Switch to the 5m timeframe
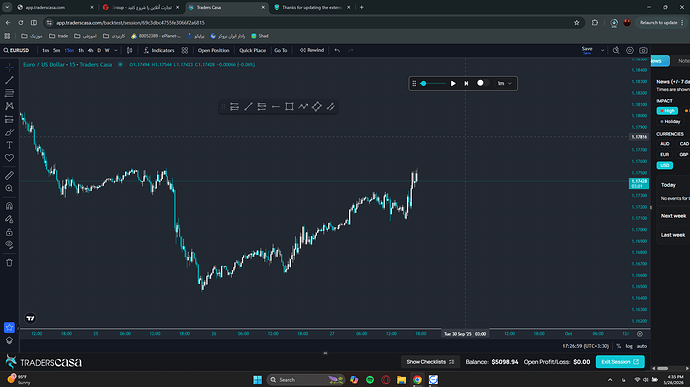The width and height of the screenshot is (690, 387). (x=57, y=51)
